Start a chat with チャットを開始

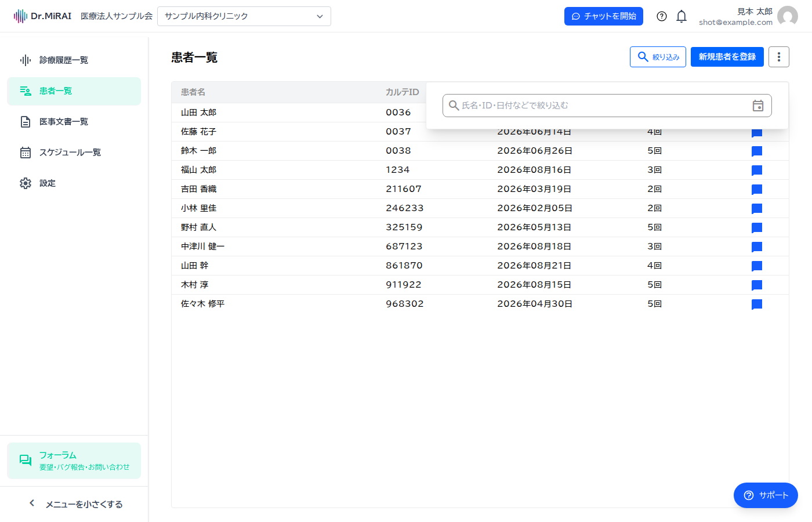click(x=604, y=16)
